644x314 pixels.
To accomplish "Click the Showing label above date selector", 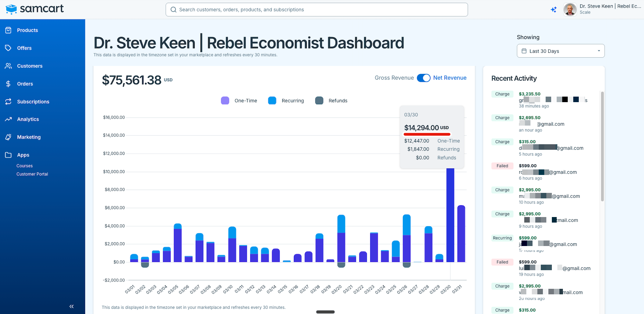I will [x=528, y=37].
